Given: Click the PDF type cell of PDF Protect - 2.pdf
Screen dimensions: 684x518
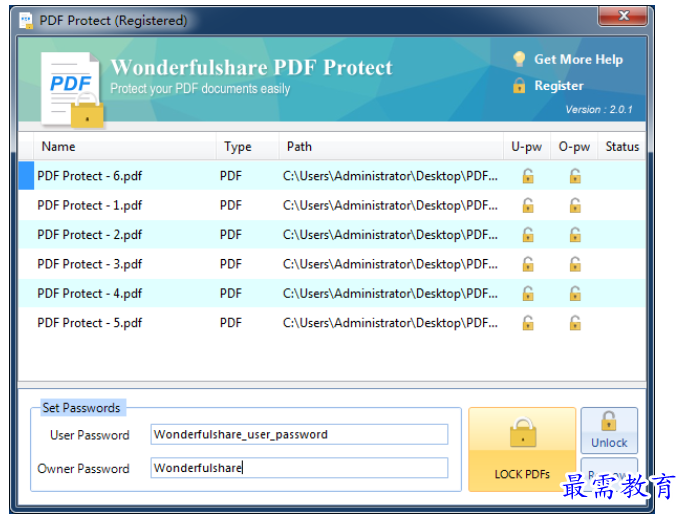Looking at the screenshot, I should pyautogui.click(x=231, y=235).
